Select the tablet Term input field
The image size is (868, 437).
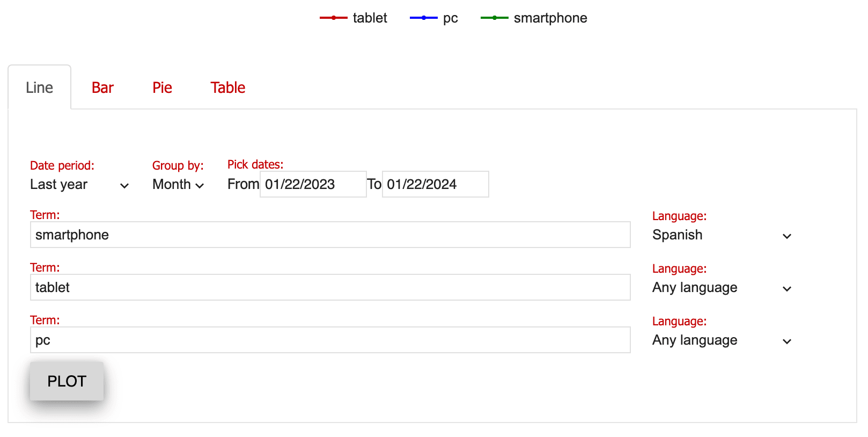click(330, 287)
